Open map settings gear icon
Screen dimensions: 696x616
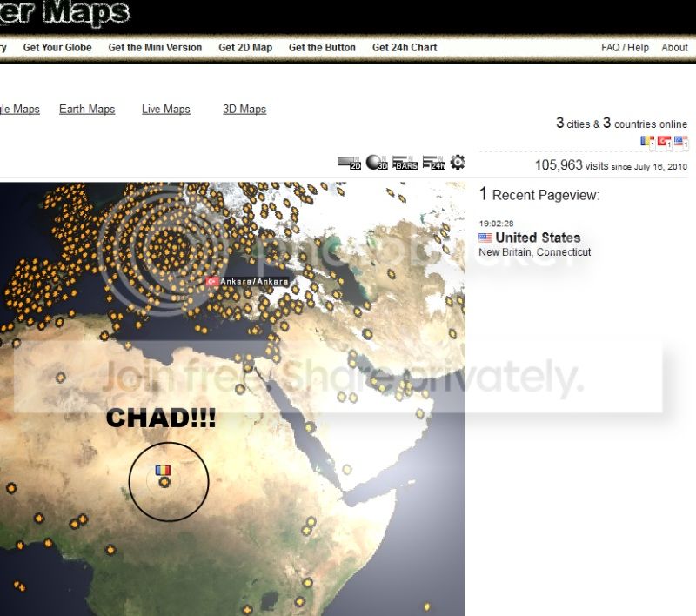click(x=458, y=162)
